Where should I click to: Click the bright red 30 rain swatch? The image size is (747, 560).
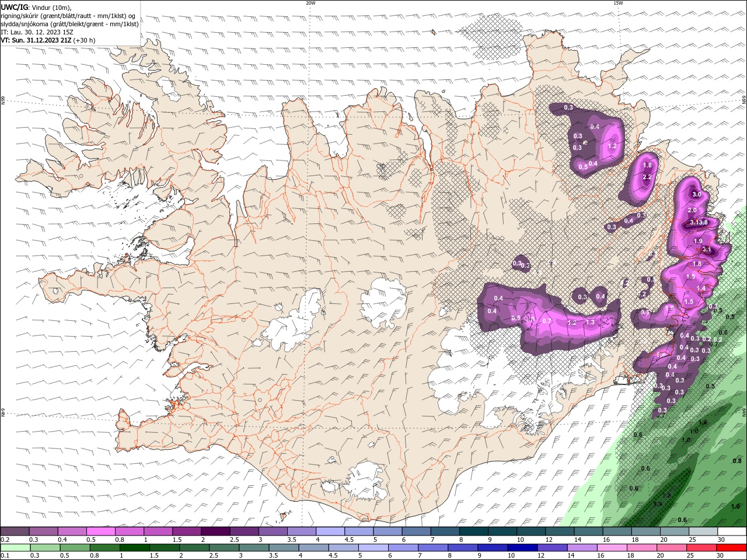tap(731, 548)
